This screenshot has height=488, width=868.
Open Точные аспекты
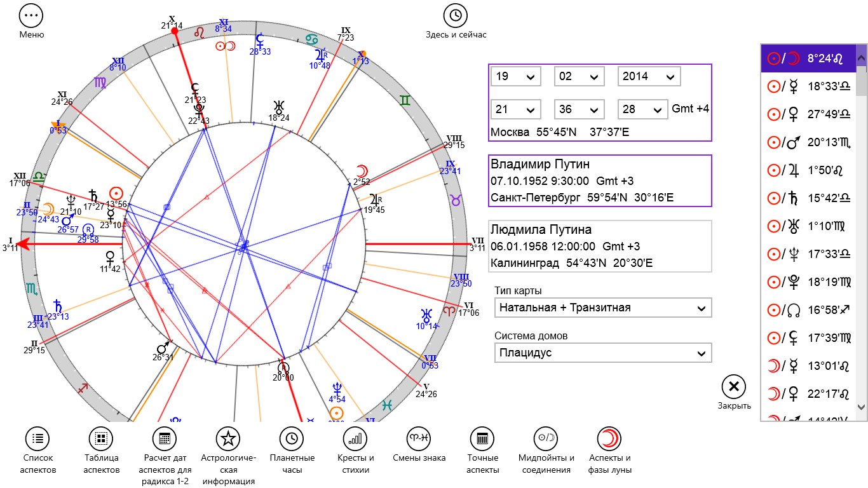482,439
